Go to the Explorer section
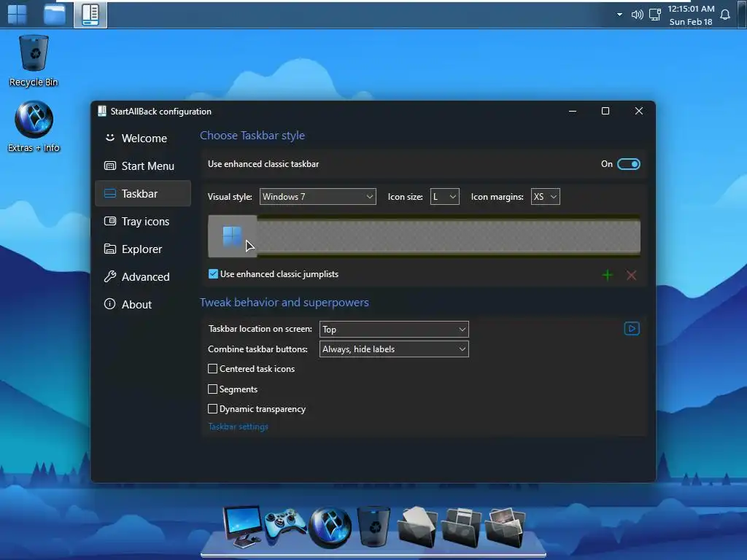Screen dimensions: 747x560 point(143,249)
